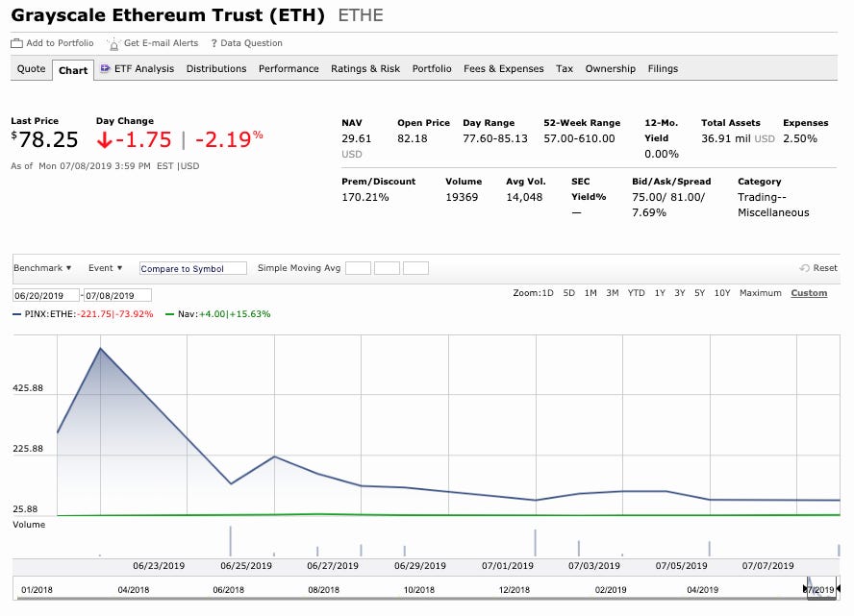Click the 425.88 y-axis label
This screenshot has width=854, height=616.
pyautogui.click(x=28, y=388)
